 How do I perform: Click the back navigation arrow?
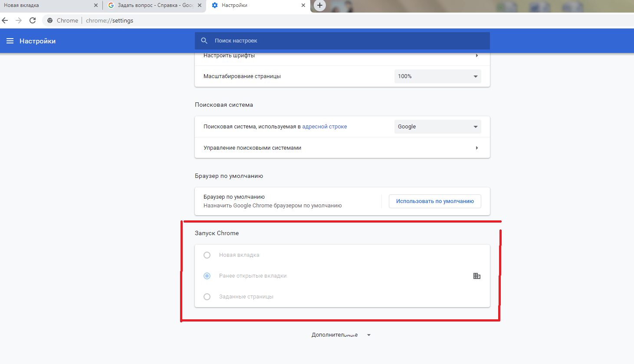tap(5, 20)
